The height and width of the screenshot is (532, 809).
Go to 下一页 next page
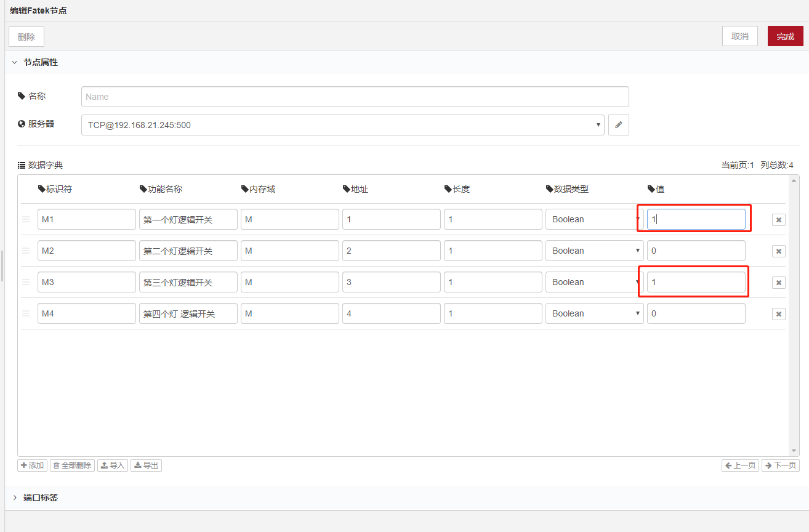coord(780,465)
